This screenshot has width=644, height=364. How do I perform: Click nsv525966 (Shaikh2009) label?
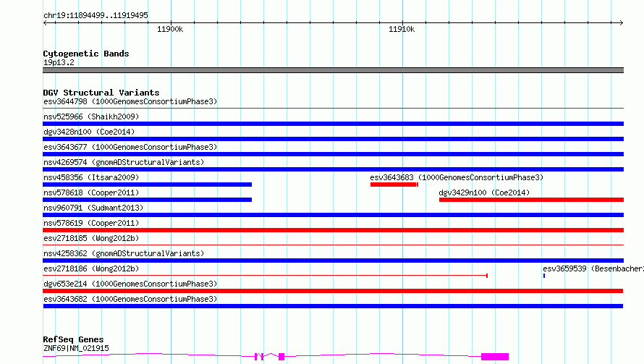click(x=91, y=117)
